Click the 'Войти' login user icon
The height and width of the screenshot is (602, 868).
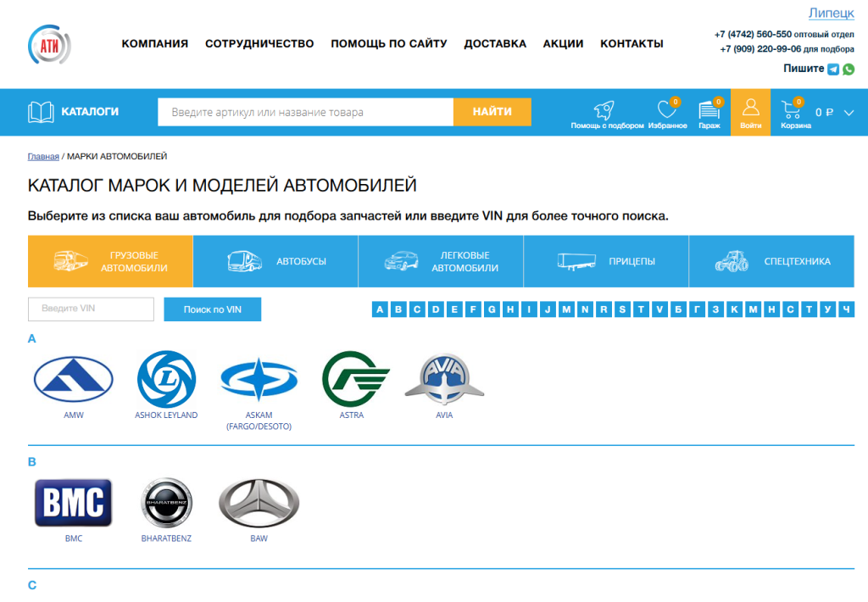click(750, 113)
